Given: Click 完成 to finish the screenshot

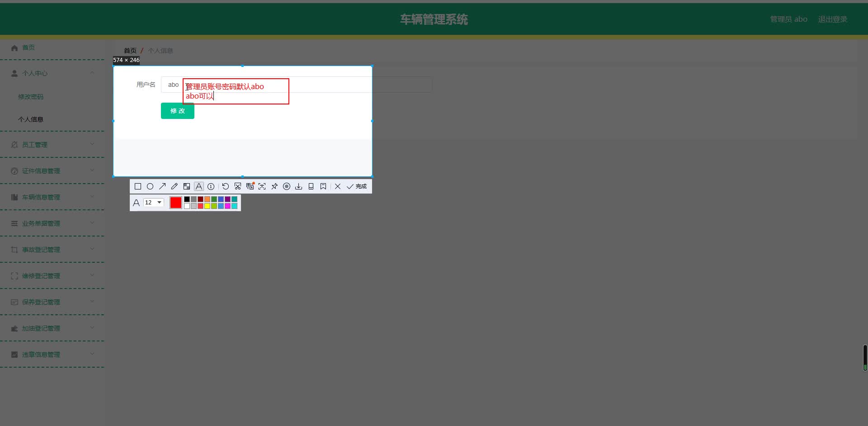Looking at the screenshot, I should 357,186.
